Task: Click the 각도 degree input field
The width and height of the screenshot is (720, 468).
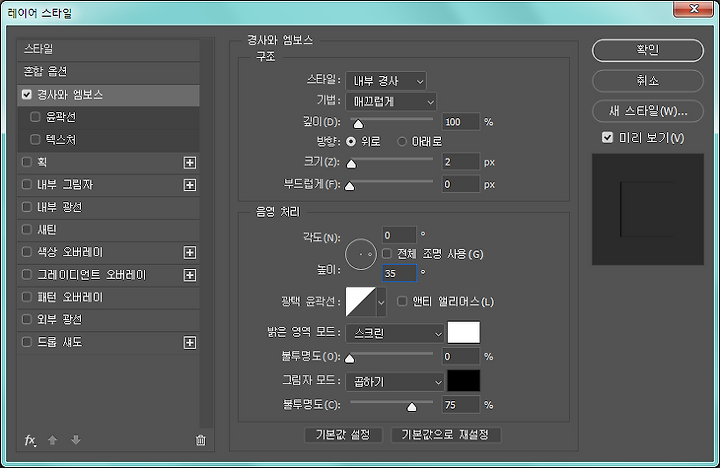Action: click(399, 235)
